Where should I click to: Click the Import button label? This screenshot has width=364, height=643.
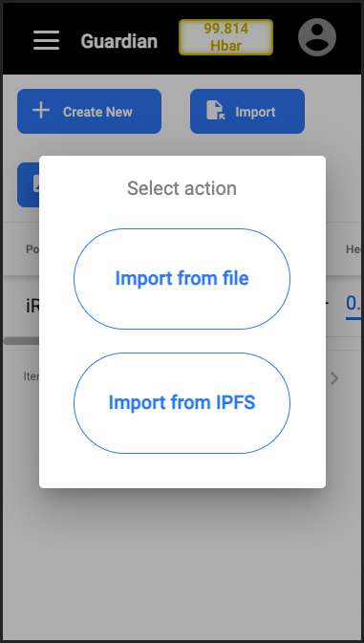[255, 112]
